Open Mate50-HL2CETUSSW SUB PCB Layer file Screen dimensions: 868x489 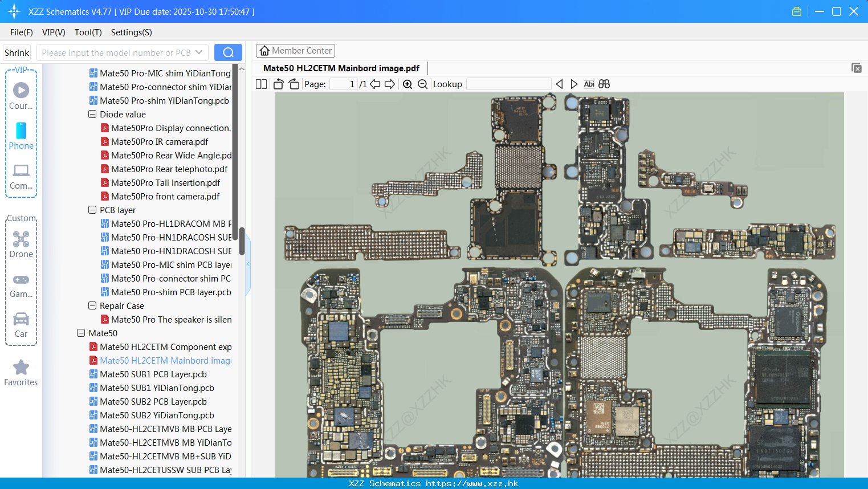pos(160,470)
